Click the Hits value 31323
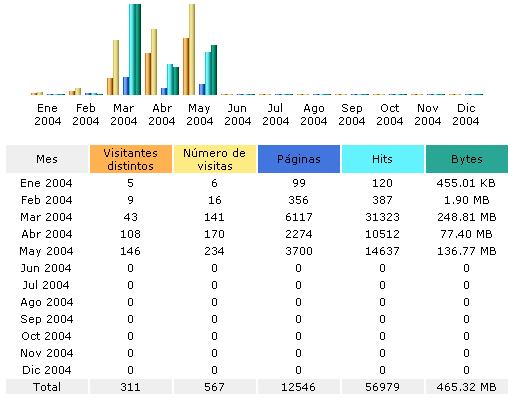Image resolution: width=515 pixels, height=401 pixels. click(x=382, y=217)
